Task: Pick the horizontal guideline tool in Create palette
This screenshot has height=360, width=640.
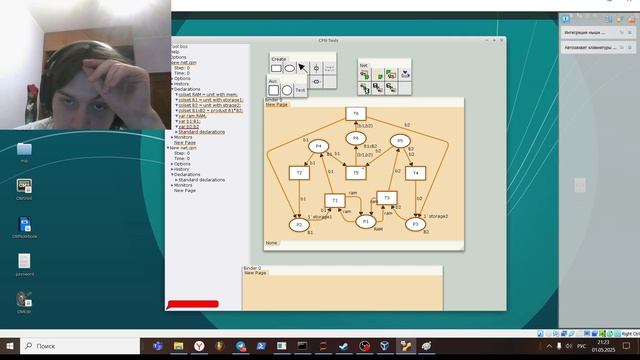Action: pos(316,82)
